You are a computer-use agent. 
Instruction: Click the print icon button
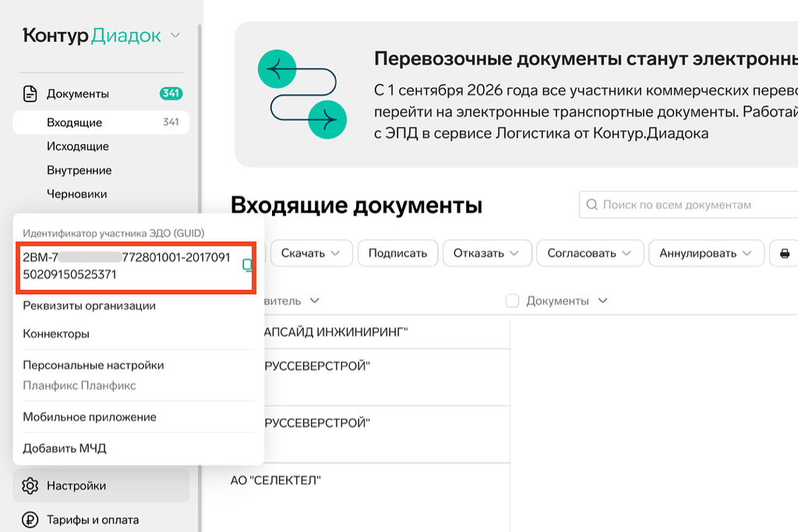784,253
